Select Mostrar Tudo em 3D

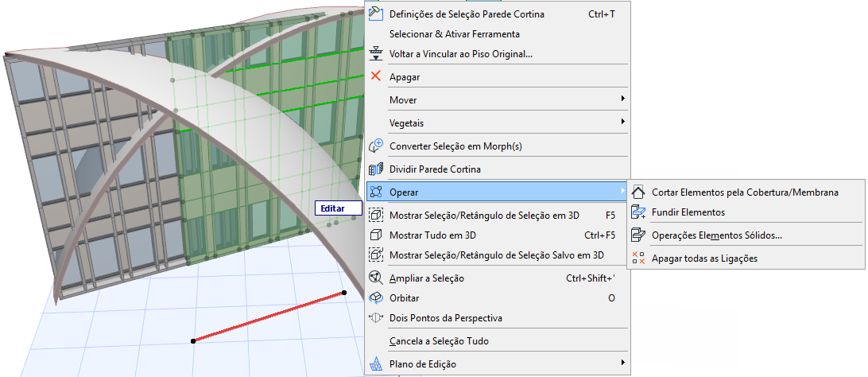click(498, 235)
